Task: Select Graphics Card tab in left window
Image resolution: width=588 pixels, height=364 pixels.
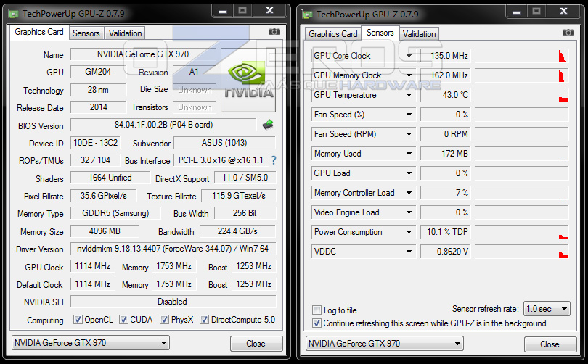Action: click(x=39, y=32)
